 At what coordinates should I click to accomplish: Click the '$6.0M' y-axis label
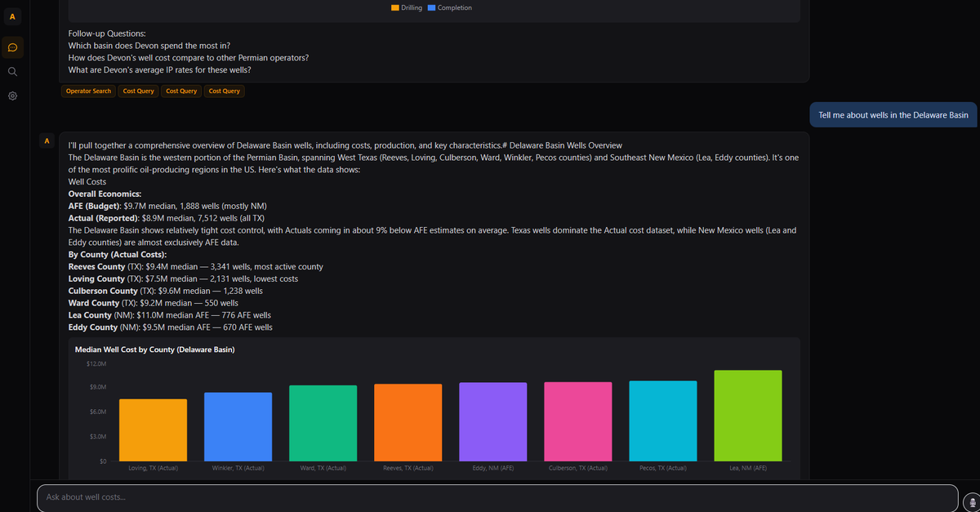98,412
